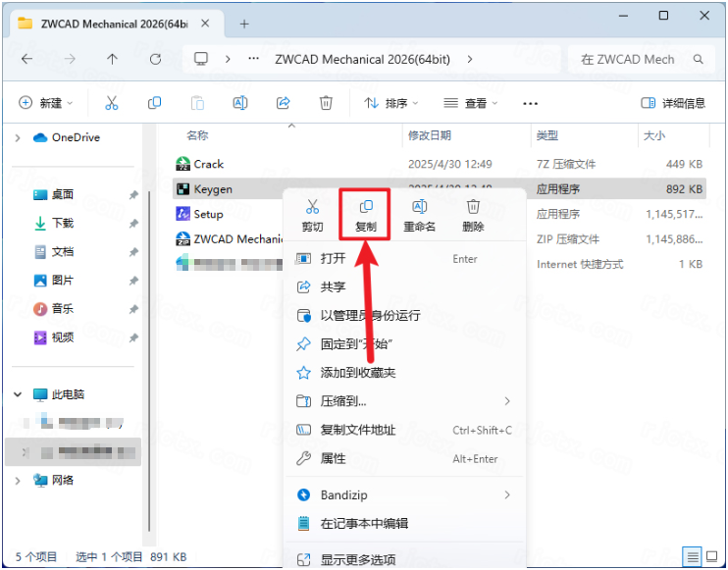728x570 pixels.
Task: Expand the OneDrive tree node
Action: pos(18,137)
